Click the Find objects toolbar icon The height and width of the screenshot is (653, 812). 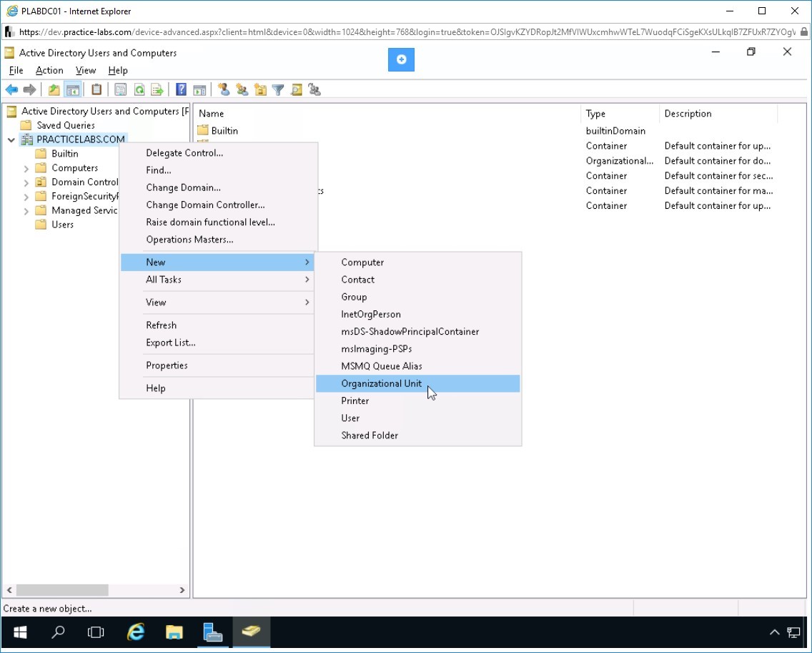click(x=296, y=89)
